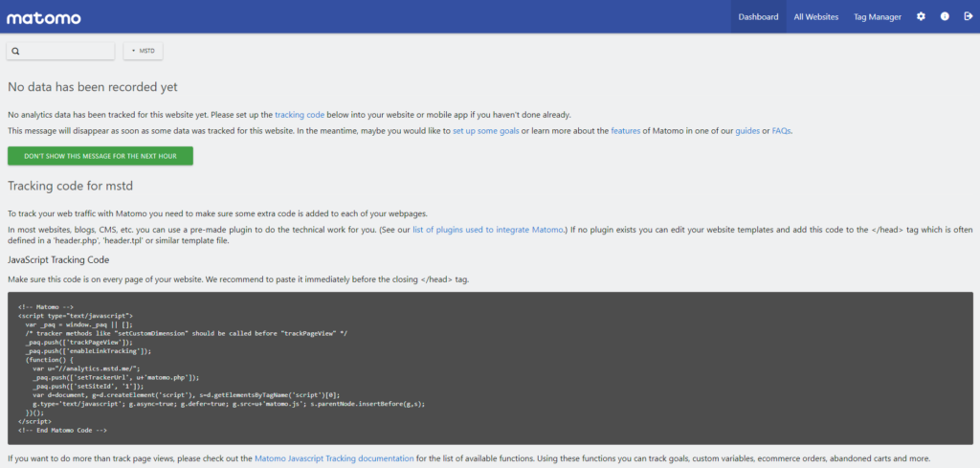
Task: Click the '<!-- End Matomo Code -->' line
Action: coord(62,431)
